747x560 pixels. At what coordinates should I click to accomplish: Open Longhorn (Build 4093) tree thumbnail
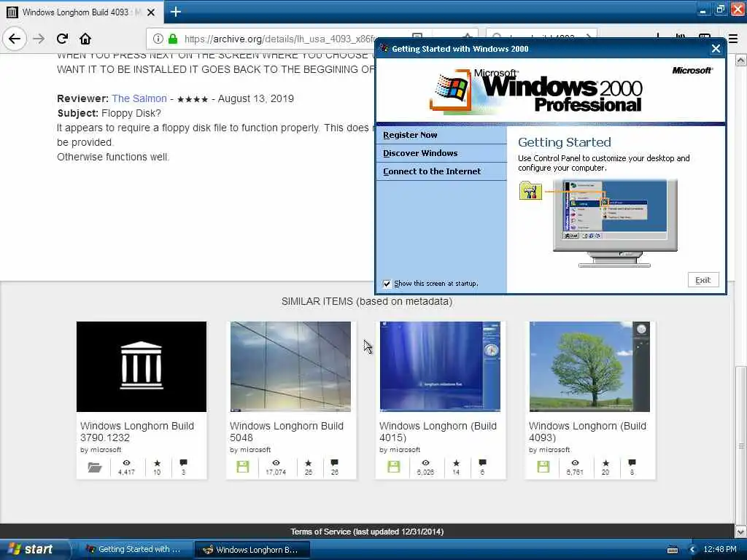[589, 367]
